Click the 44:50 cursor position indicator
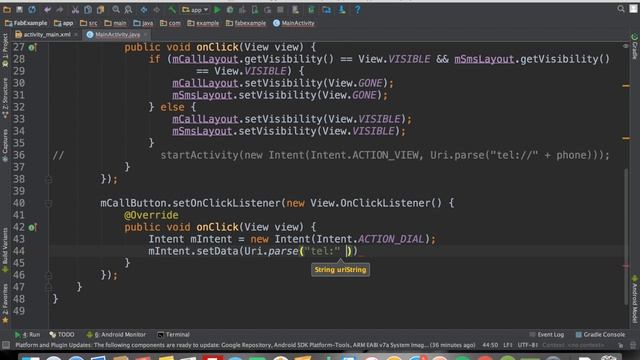Image resolution: width=640 pixels, height=360 pixels. point(490,345)
